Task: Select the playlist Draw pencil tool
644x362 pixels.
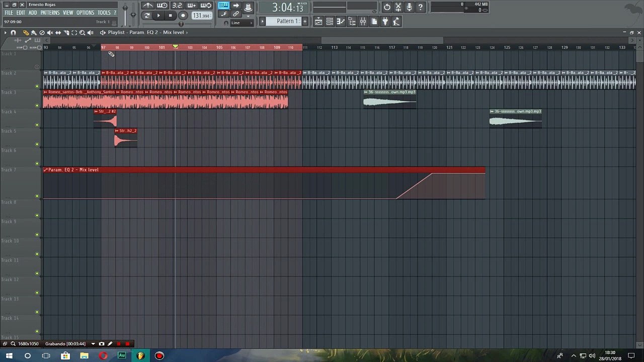Action: [26, 32]
